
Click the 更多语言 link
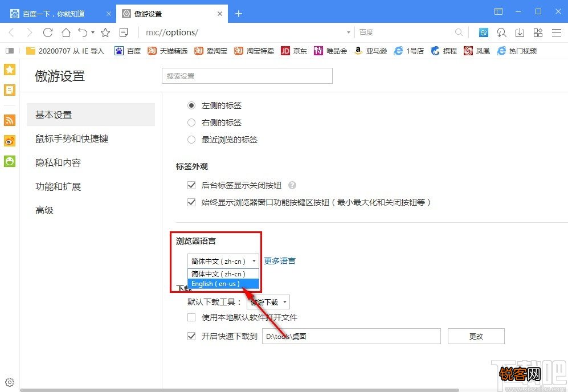tap(279, 261)
